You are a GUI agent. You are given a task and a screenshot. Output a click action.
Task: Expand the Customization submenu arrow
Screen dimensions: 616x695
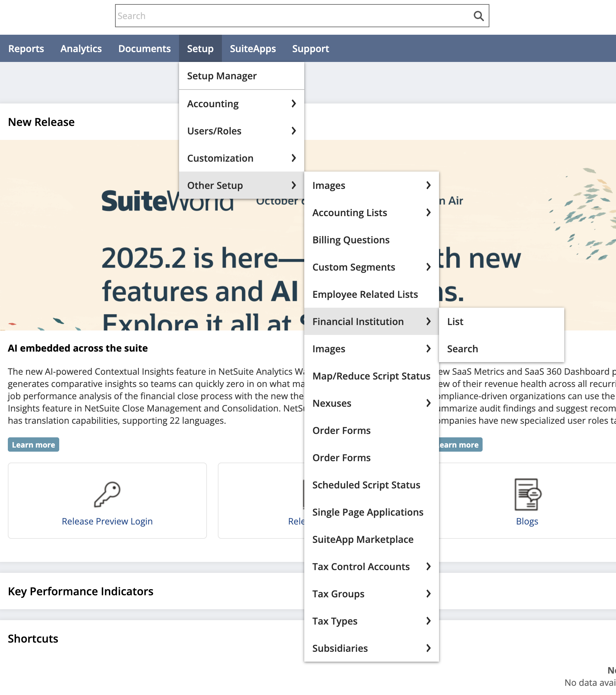pos(294,158)
